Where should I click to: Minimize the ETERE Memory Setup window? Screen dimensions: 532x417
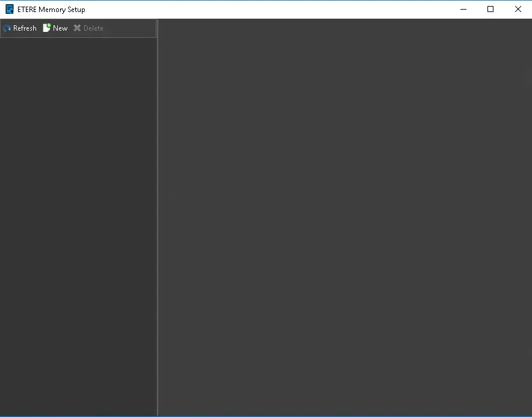point(463,9)
